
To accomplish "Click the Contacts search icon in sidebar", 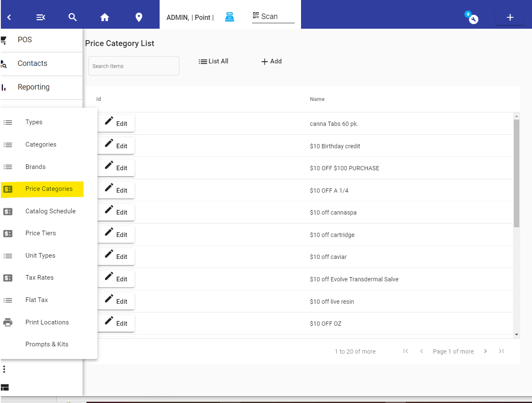I will 4,64.
